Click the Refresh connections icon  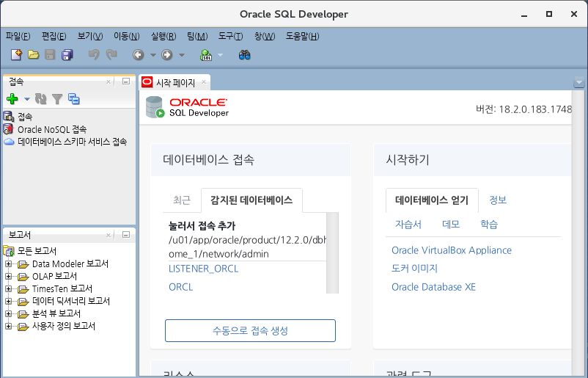tap(40, 99)
